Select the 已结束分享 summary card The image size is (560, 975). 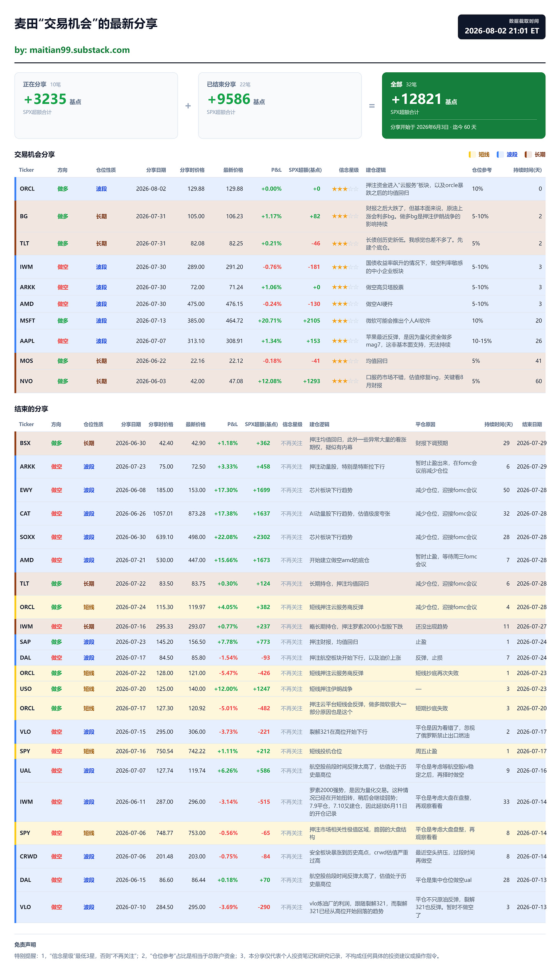pyautogui.click(x=280, y=105)
